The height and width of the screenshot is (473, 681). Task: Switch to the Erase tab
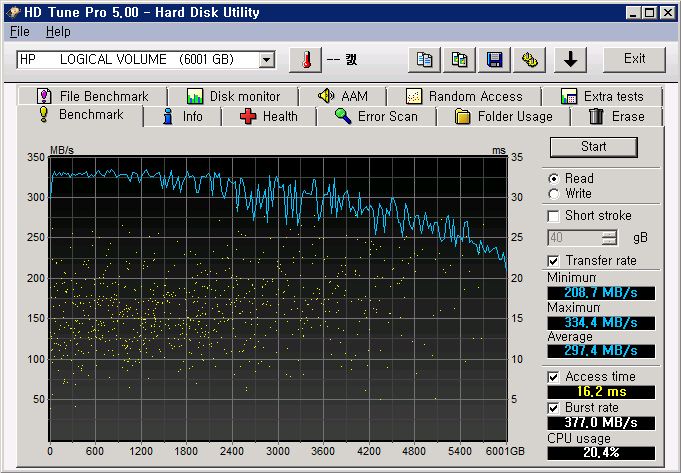[617, 116]
